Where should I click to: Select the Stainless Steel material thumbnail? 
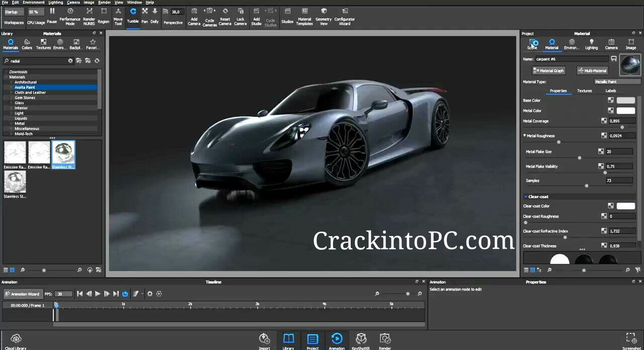coord(63,155)
